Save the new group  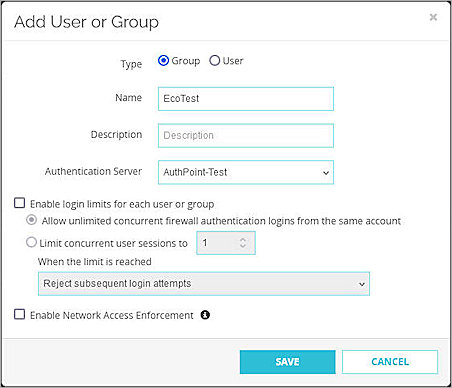(287, 362)
